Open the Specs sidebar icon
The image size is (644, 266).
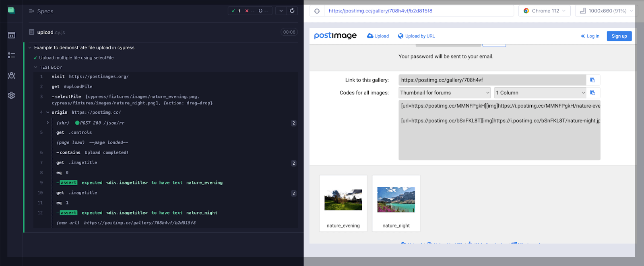(11, 35)
